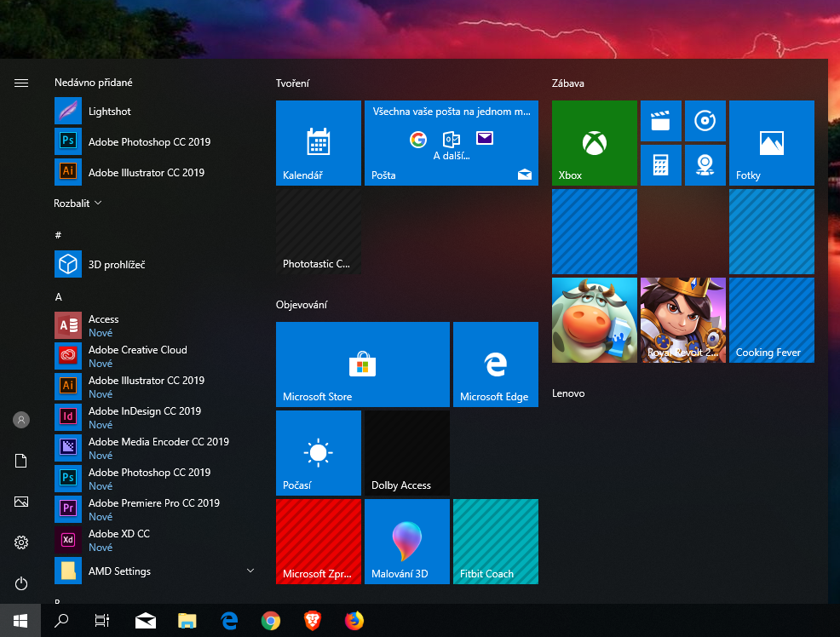Screen dimensions: 840x637
Task: Launch Adobe Premiere Pro CC 2019
Action: tap(155, 509)
